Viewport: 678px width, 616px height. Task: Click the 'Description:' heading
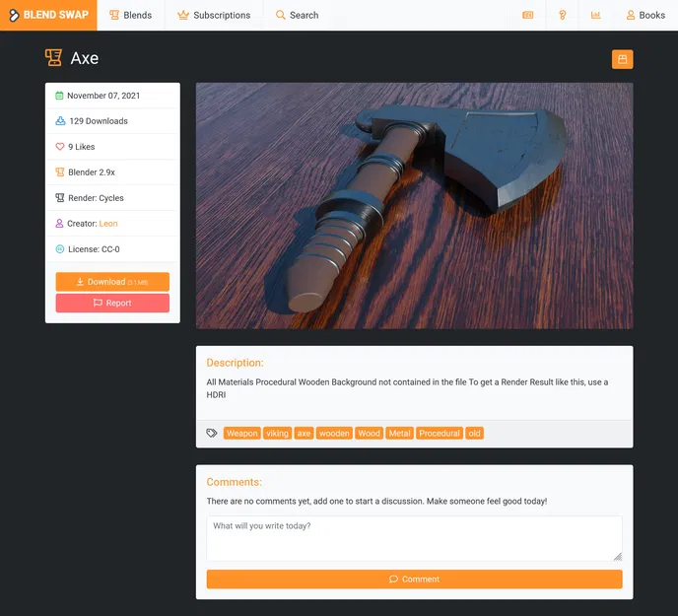235,363
